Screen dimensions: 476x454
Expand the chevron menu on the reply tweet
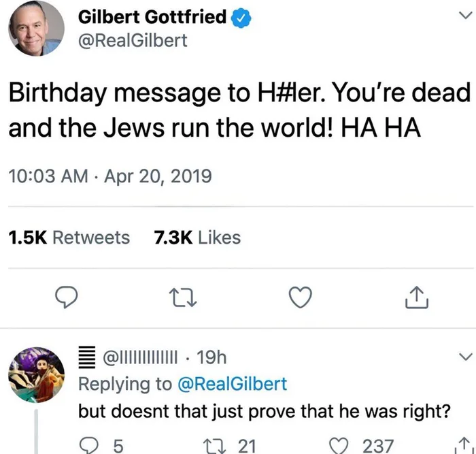click(x=465, y=357)
